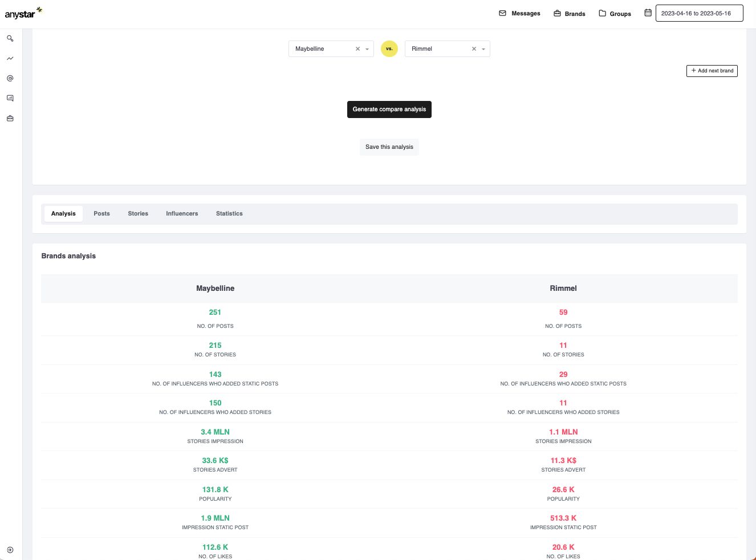Click Maybelline's 150 value
The width and height of the screenshot is (756, 560).
[215, 403]
